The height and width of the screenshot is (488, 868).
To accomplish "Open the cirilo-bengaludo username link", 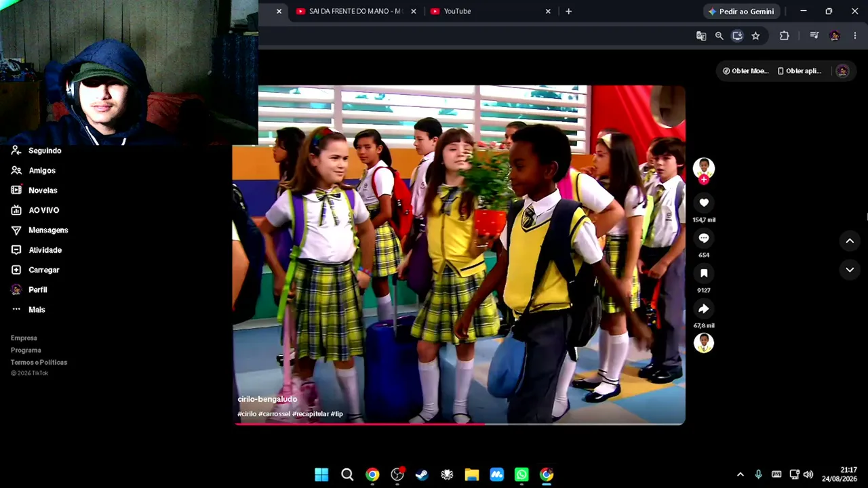I will [267, 399].
